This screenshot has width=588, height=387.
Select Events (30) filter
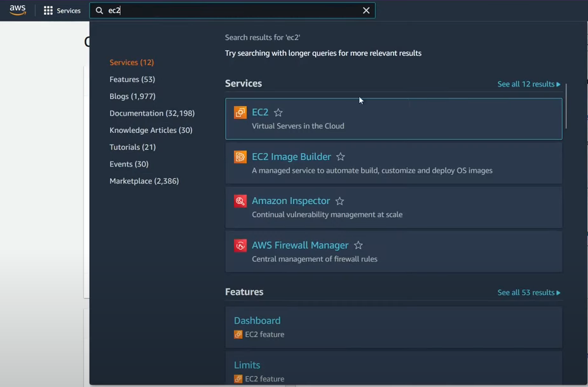point(128,164)
